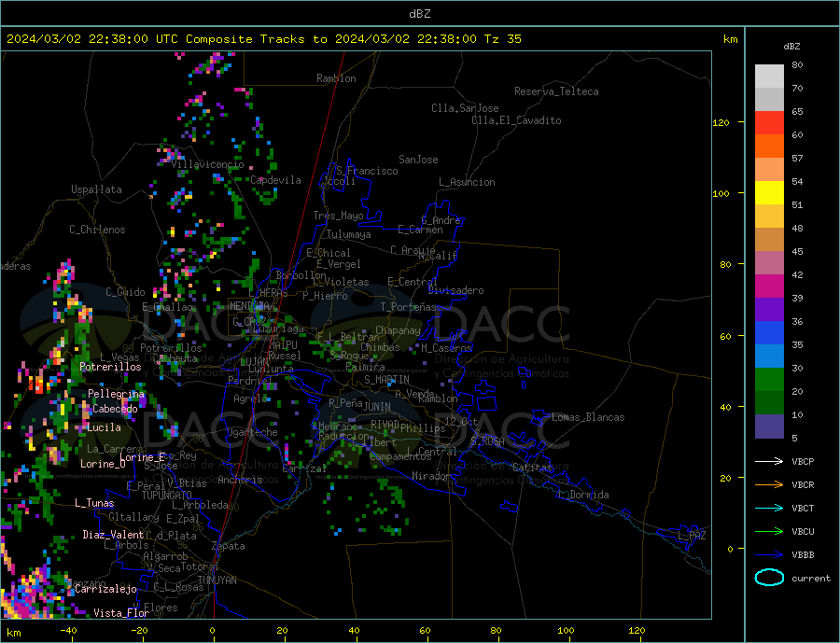Click the Uspallata map label
Screen dimensions: 840x643
tap(96, 189)
